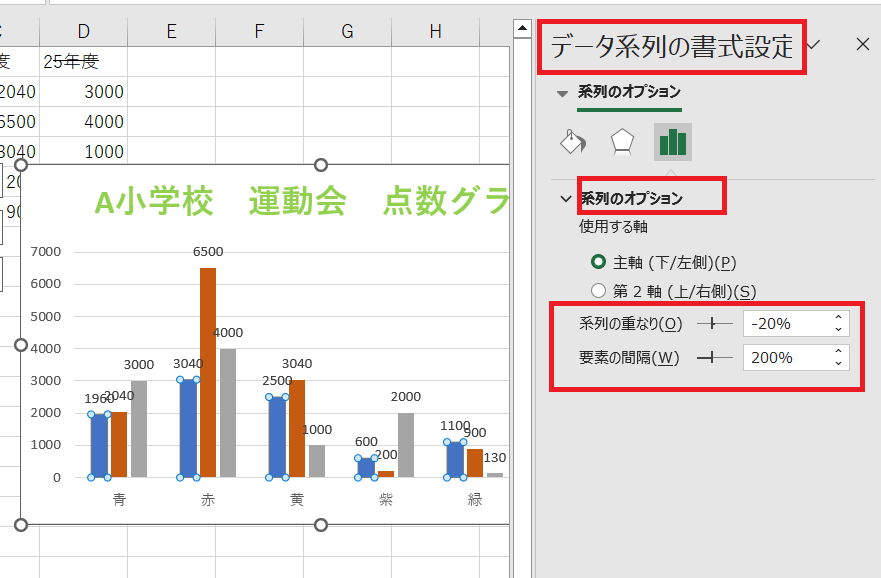The height and width of the screenshot is (578, 881).
Task: Adjust the 要素の間隔 slider
Action: tap(715, 357)
